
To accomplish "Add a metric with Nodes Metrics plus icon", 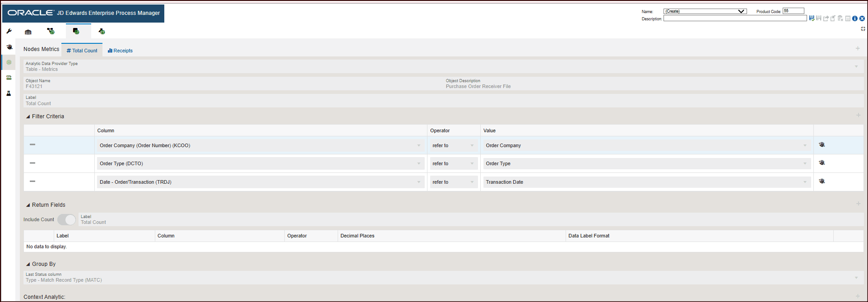I will 858,48.
